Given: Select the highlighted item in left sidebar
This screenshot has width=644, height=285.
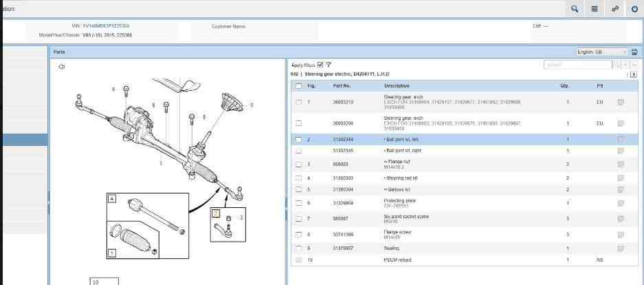Looking at the screenshot, I should [x=24, y=139].
